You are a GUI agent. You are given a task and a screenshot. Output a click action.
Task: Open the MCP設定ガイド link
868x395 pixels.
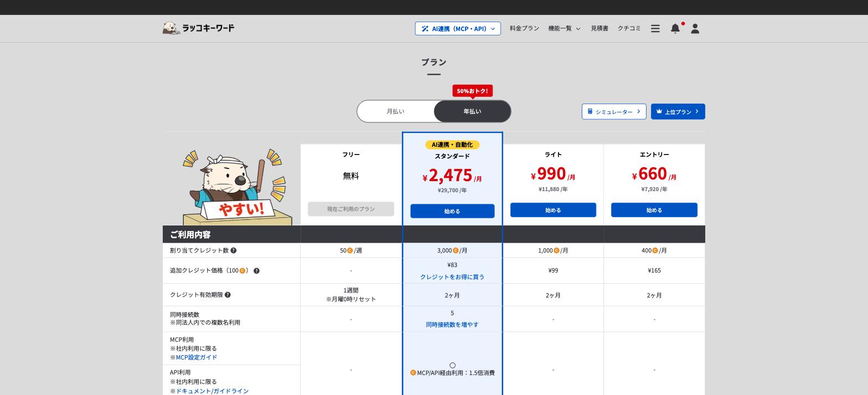(x=197, y=357)
